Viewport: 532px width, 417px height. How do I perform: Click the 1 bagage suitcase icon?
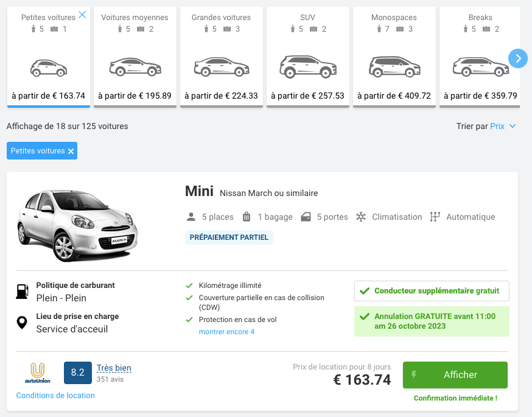tap(247, 217)
